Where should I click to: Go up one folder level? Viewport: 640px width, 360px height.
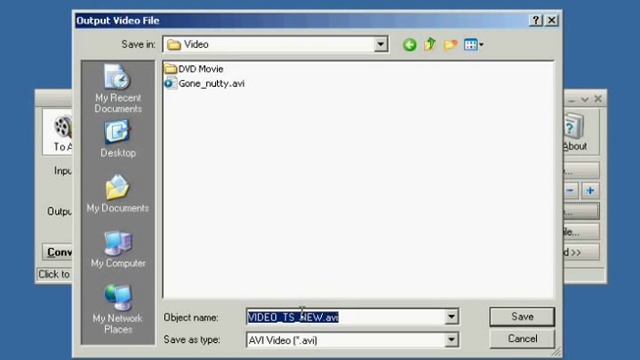tap(430, 44)
